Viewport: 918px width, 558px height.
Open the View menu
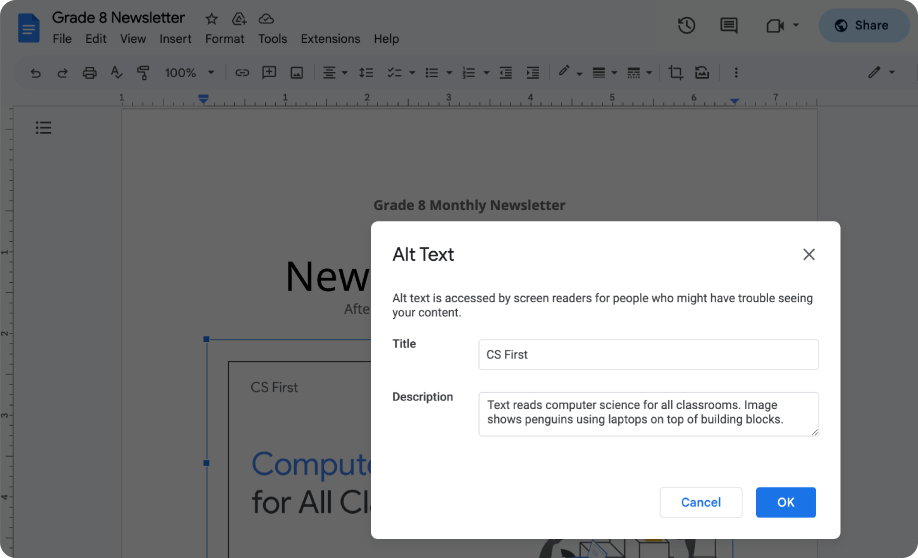point(133,39)
